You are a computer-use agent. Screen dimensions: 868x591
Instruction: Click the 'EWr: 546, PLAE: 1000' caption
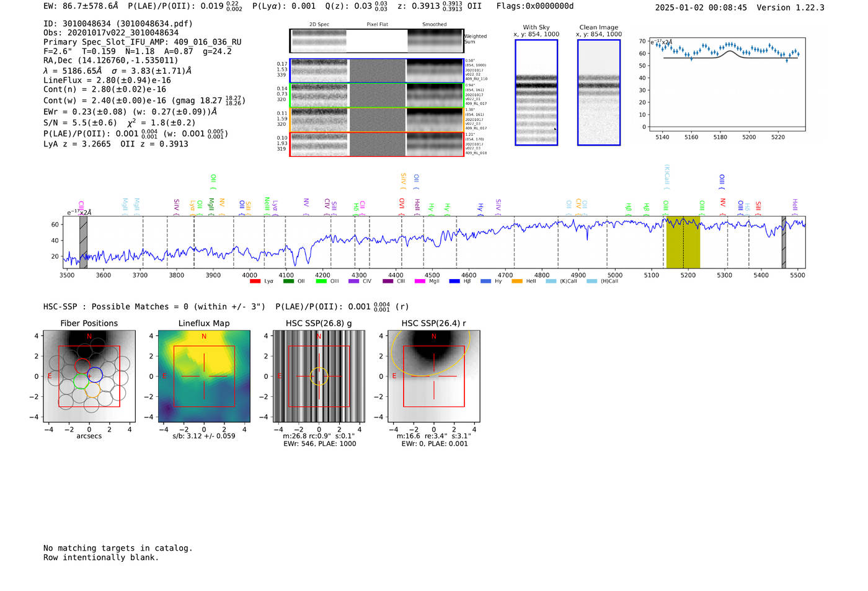click(320, 444)
